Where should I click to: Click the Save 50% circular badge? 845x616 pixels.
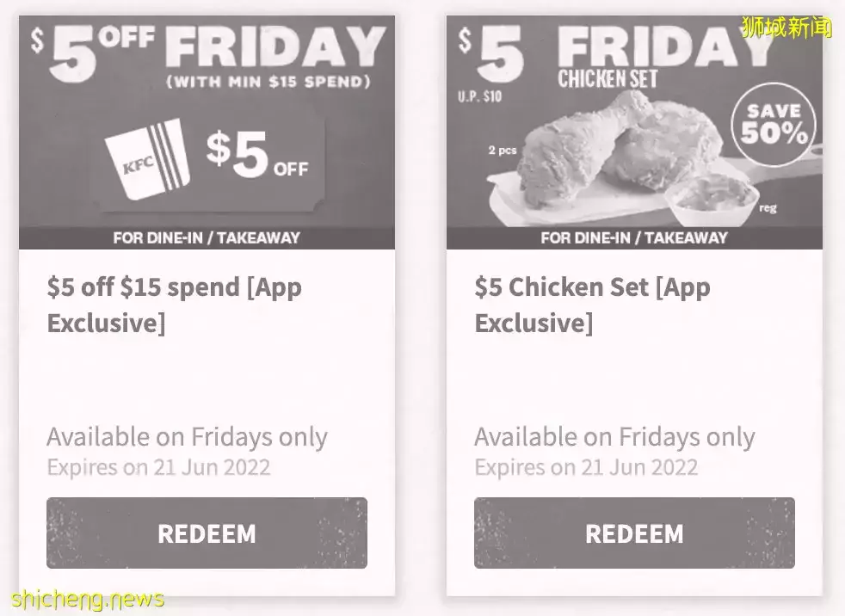pos(774,125)
